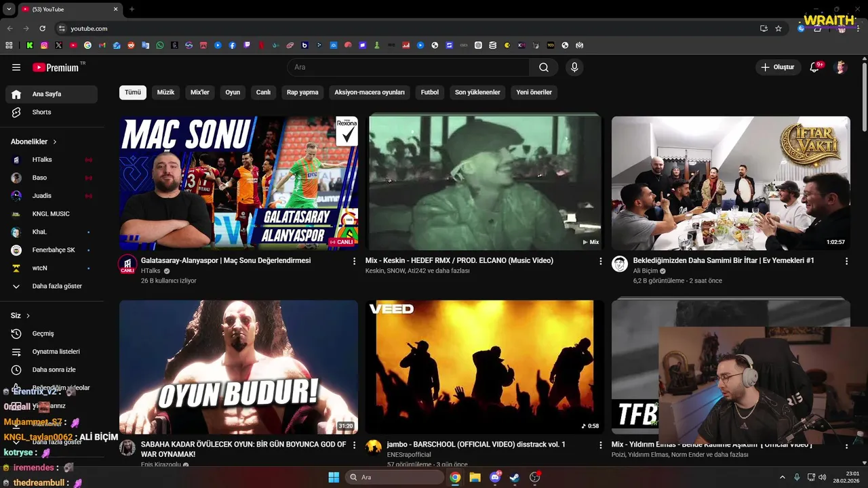Expand Daha fazla göster under subscriptions
Screen dimensions: 868x488
click(52, 286)
